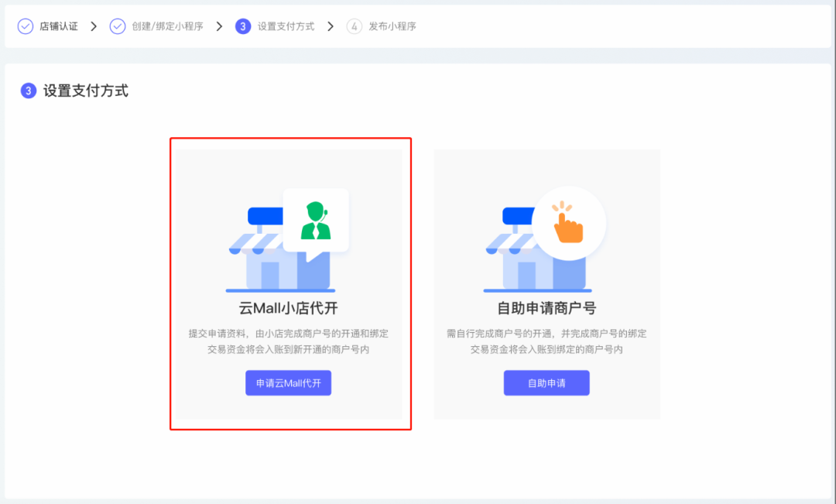
Task: Click text 提交申请资料，由小店完成商户号的开通和绑定
Action: pyautogui.click(x=289, y=334)
